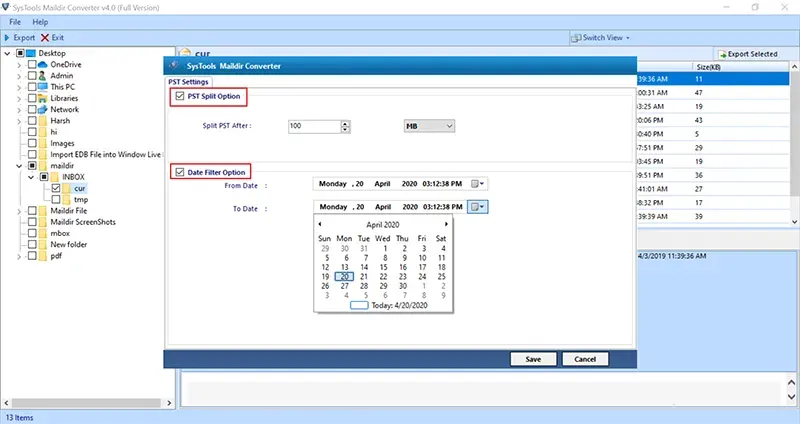Go to next month in calendar
This screenshot has height=424, width=800.
pos(446,224)
